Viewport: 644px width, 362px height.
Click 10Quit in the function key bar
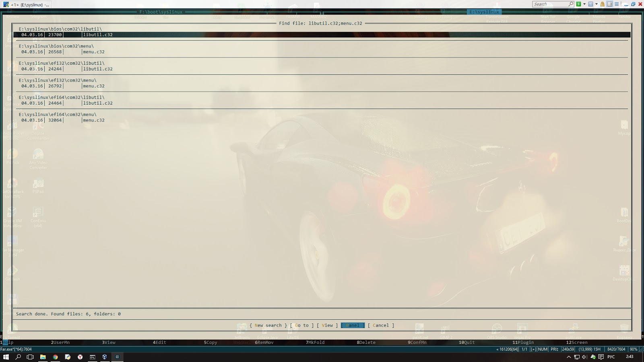point(467,343)
